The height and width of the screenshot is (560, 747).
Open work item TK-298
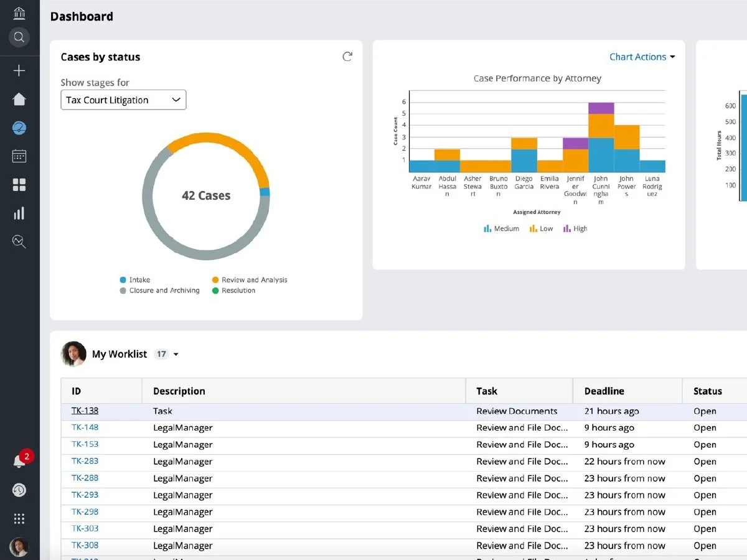coord(85,511)
